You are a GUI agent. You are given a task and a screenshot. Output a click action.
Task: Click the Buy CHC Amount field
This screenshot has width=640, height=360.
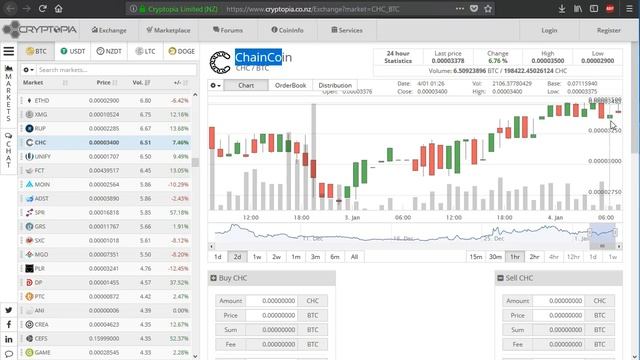pos(271,301)
